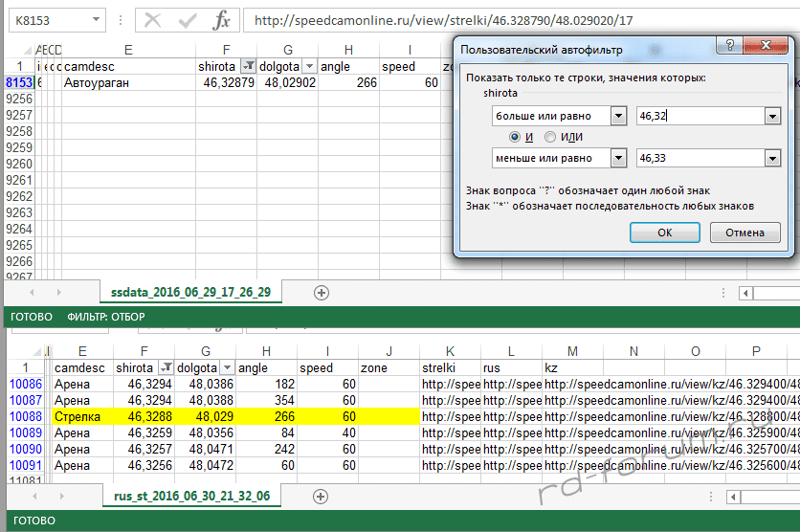Select the ИЛИ (OR) radio button

coord(549,137)
